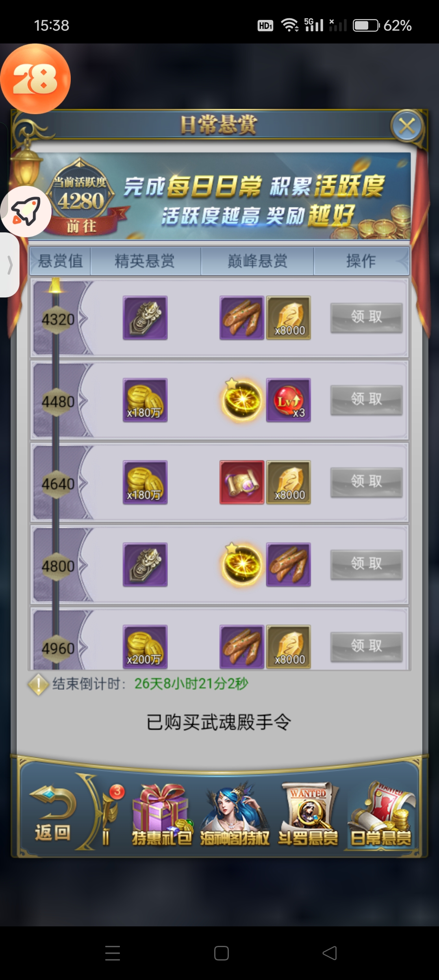439x980 pixels.
Task: Claim the 4480 bounty reward
Action: [x=366, y=400]
